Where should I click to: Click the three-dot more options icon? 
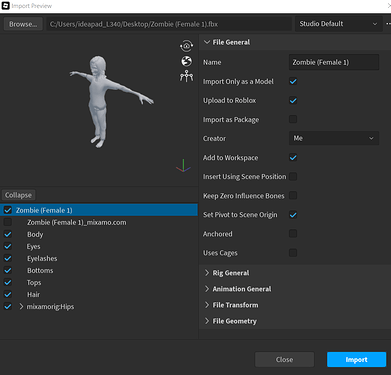point(388,24)
